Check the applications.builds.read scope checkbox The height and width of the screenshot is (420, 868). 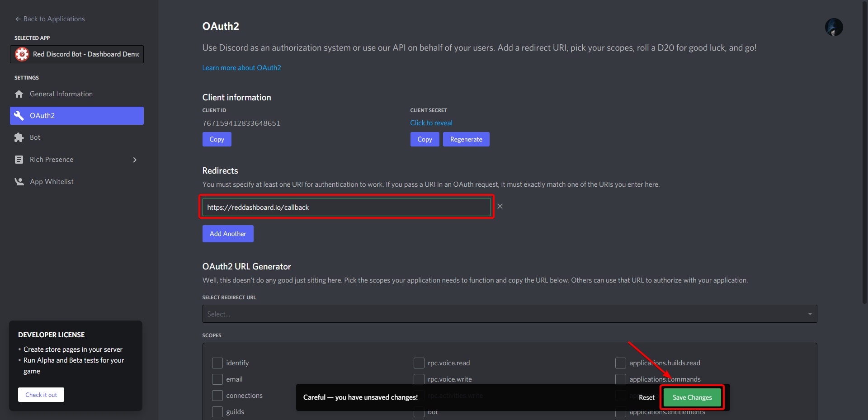pos(621,363)
